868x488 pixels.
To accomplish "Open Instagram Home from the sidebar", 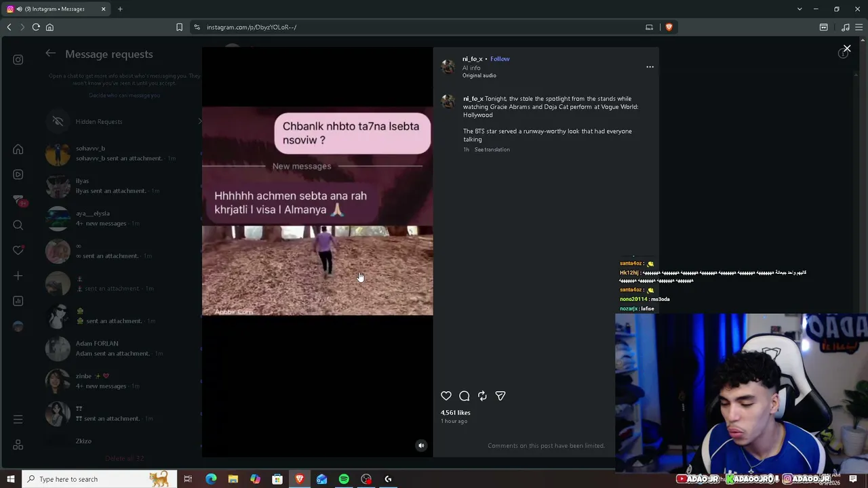I will point(18,149).
